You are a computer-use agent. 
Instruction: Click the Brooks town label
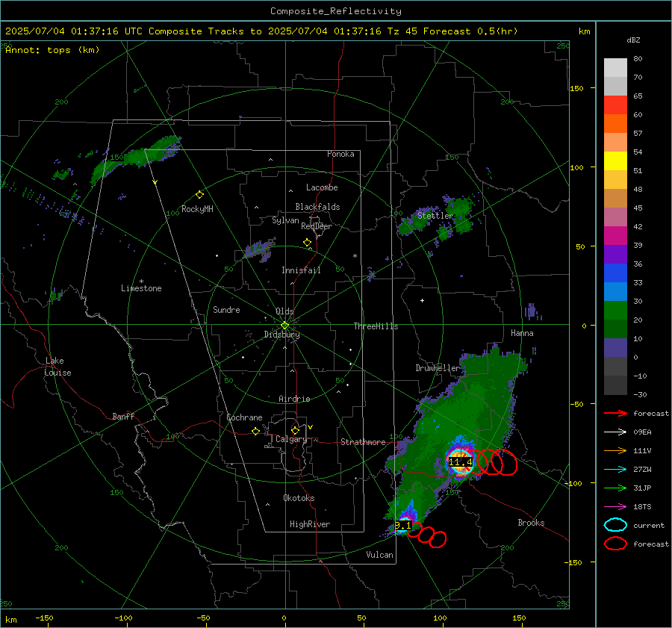(x=531, y=523)
